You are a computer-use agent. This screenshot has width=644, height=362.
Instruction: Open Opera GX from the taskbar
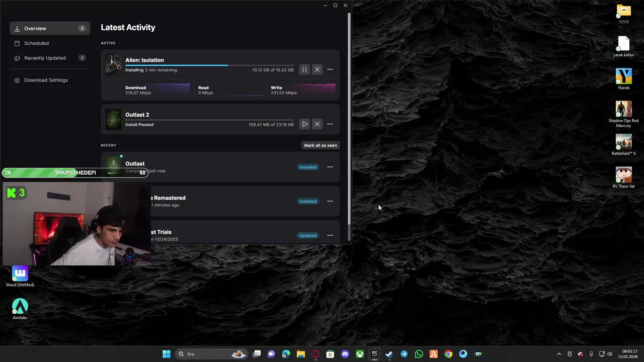tap(315, 354)
